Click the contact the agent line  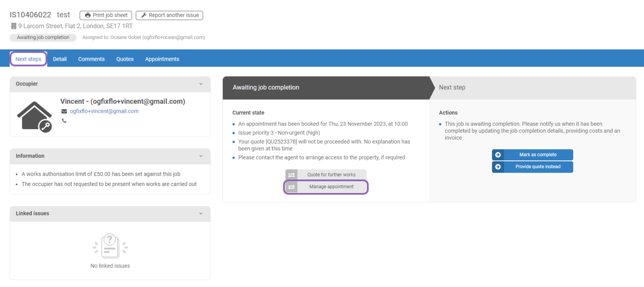pos(322,158)
